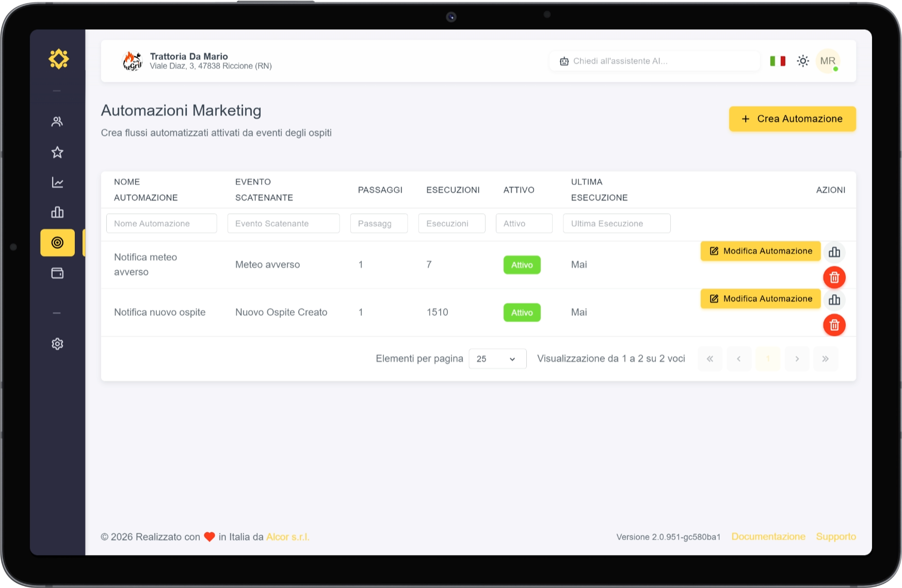
Task: Select page 1 in pagination
Action: (x=768, y=358)
